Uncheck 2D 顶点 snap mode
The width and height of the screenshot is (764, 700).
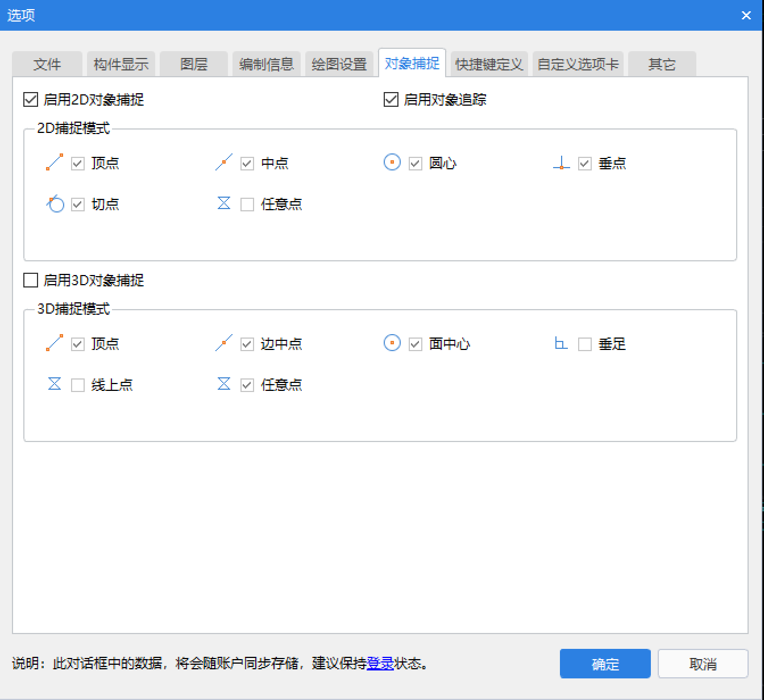click(78, 164)
